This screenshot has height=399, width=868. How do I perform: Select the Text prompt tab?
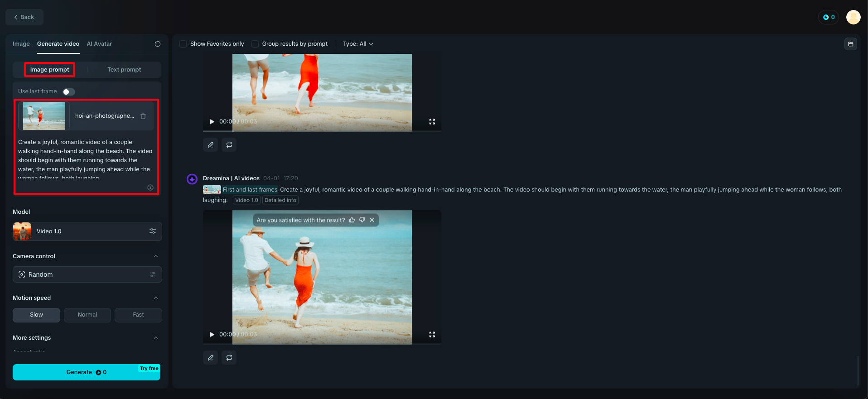pos(124,70)
